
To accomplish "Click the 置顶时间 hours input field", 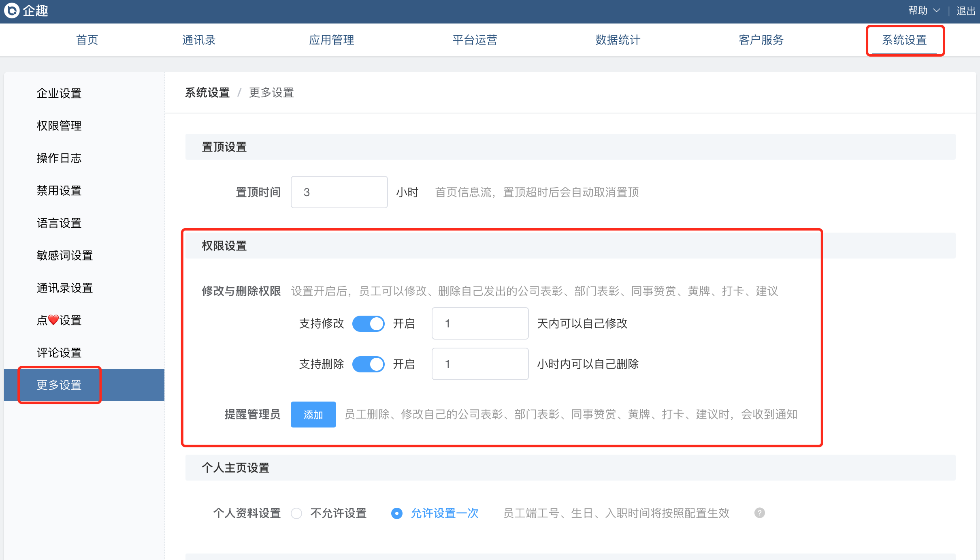I will [339, 192].
